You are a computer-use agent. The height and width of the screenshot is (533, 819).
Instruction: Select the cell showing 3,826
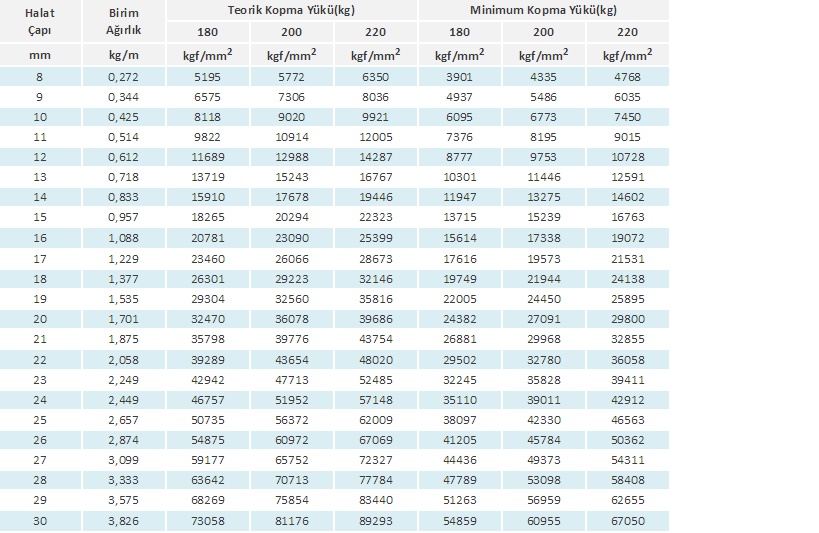[124, 521]
